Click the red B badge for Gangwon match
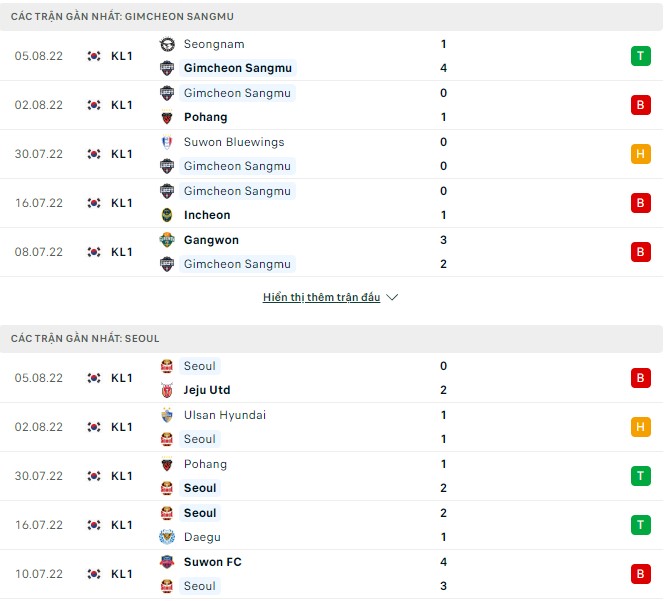The width and height of the screenshot is (672, 601). coord(640,252)
